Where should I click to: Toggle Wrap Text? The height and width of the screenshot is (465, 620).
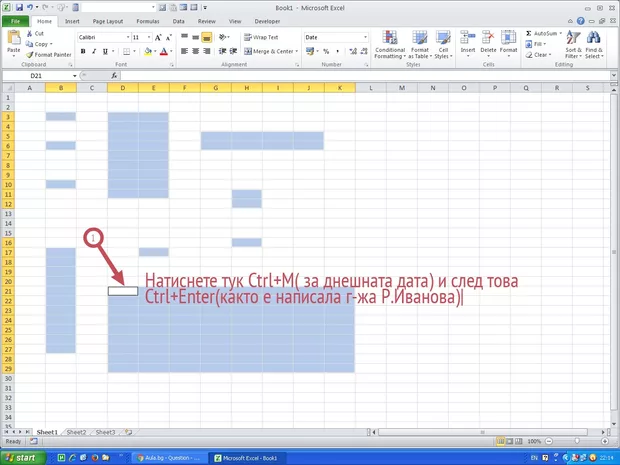[x=261, y=37]
